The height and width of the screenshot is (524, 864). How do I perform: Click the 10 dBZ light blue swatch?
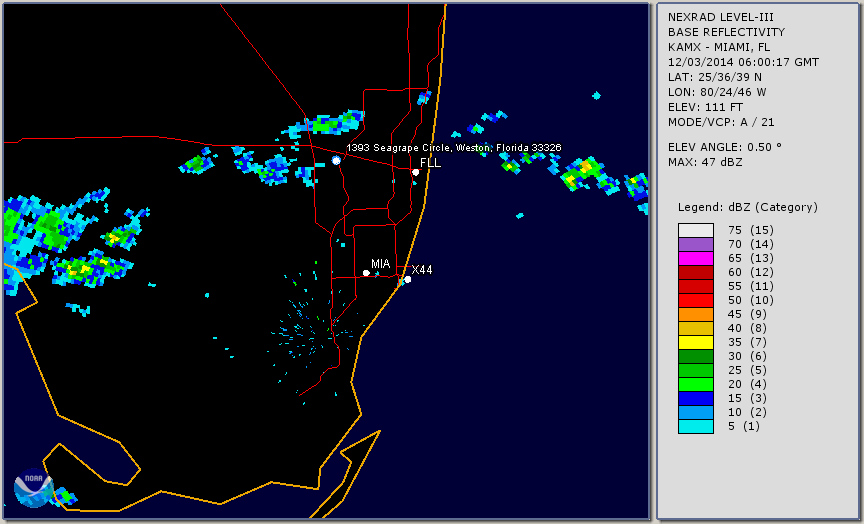pyautogui.click(x=696, y=412)
